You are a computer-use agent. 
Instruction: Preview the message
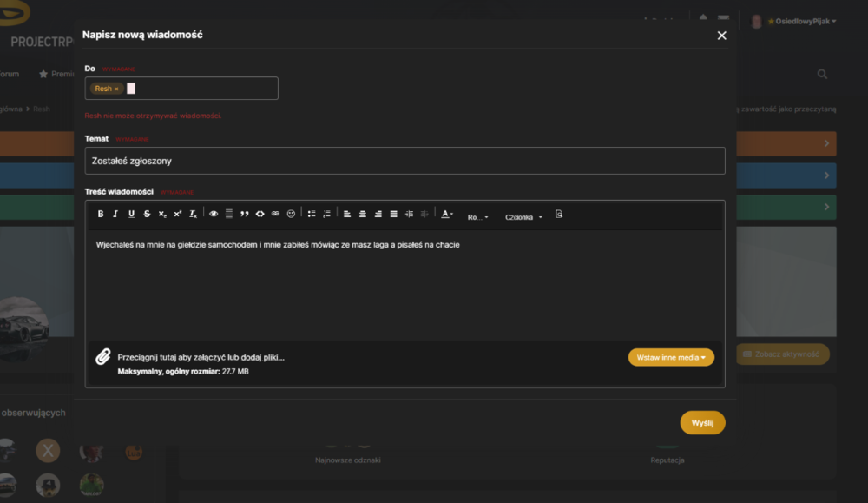point(558,214)
